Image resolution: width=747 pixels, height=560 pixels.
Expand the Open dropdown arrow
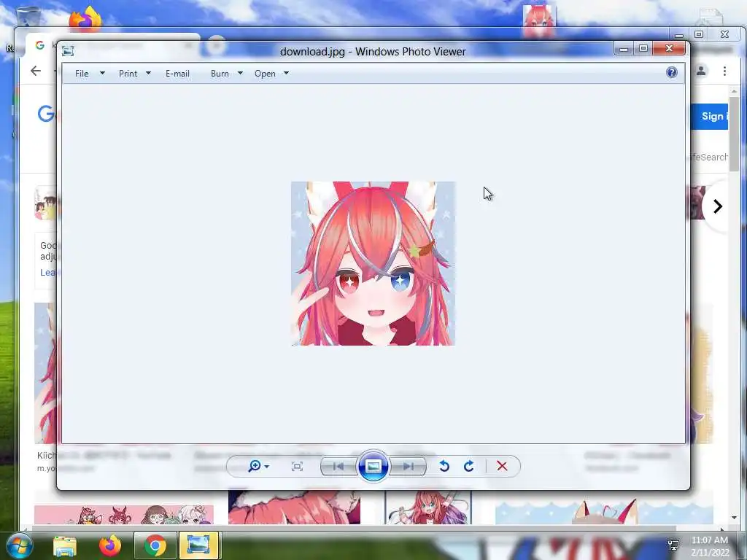click(x=286, y=74)
